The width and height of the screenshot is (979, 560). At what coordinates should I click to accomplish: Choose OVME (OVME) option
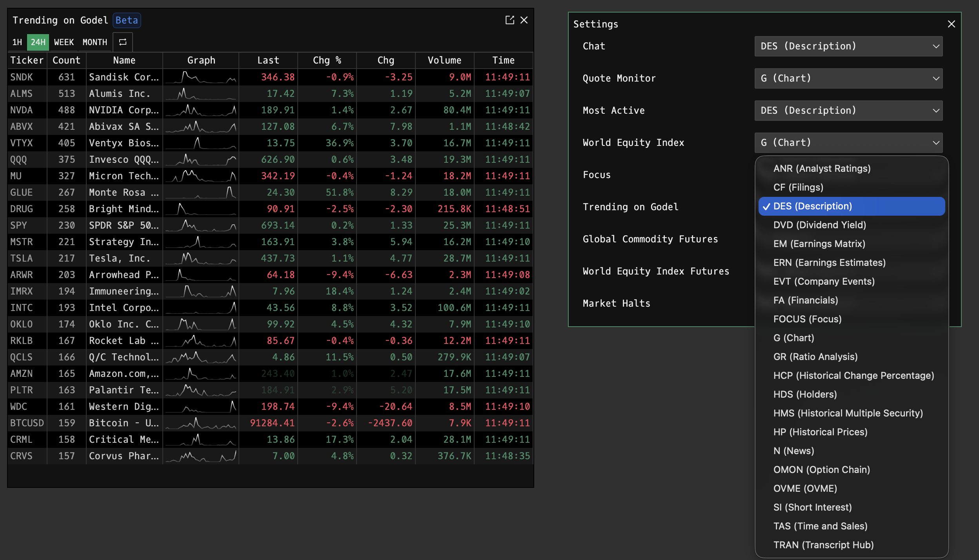(x=852, y=489)
